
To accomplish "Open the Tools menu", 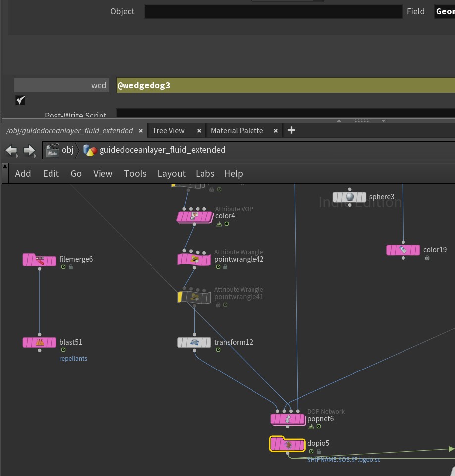I will [x=135, y=174].
